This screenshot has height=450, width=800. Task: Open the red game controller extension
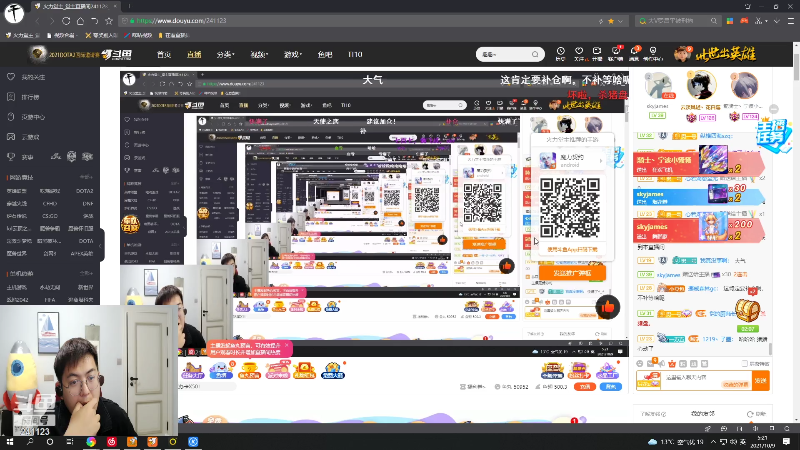pos(744,21)
